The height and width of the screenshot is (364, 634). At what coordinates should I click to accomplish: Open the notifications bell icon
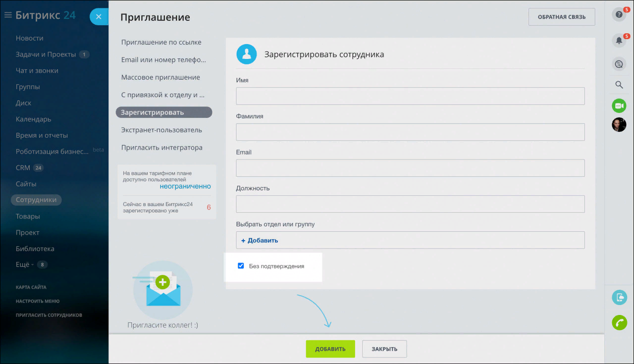(619, 40)
